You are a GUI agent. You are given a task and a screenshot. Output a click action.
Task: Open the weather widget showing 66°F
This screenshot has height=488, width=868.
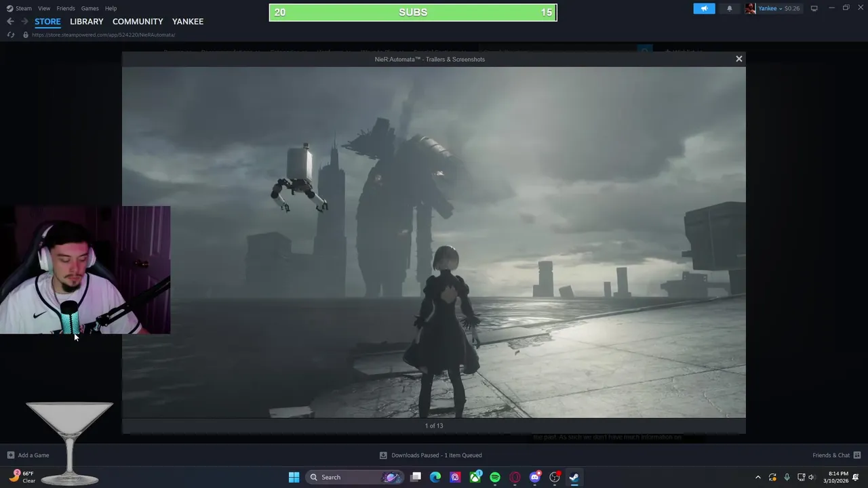[23, 477]
